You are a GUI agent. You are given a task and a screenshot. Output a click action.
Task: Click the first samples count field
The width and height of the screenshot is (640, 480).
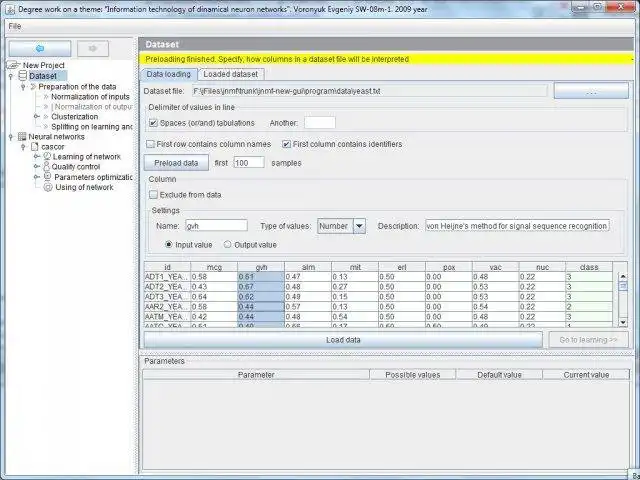249,163
